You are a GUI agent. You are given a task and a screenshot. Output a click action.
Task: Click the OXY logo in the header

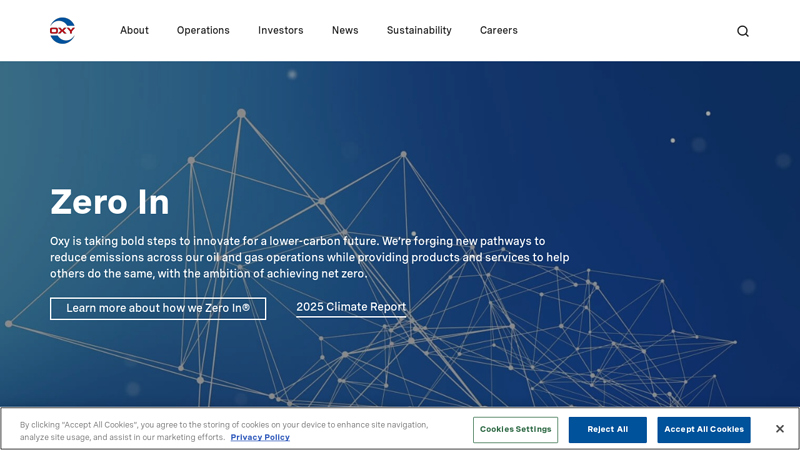click(x=62, y=30)
